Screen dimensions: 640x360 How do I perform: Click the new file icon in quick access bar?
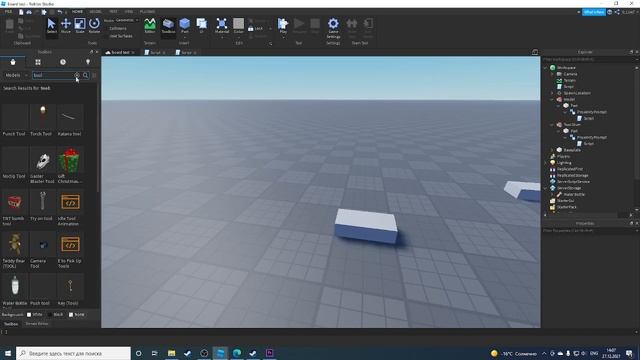coord(21,12)
